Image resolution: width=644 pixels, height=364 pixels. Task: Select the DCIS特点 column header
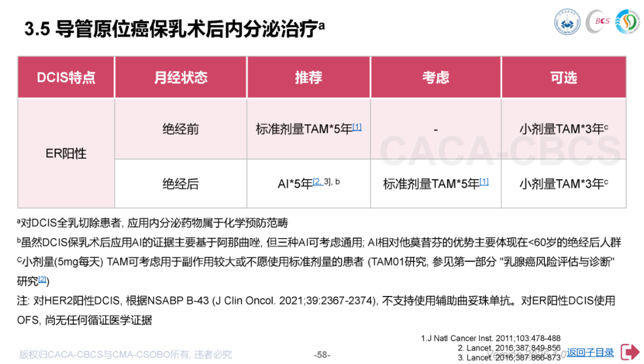pos(66,78)
